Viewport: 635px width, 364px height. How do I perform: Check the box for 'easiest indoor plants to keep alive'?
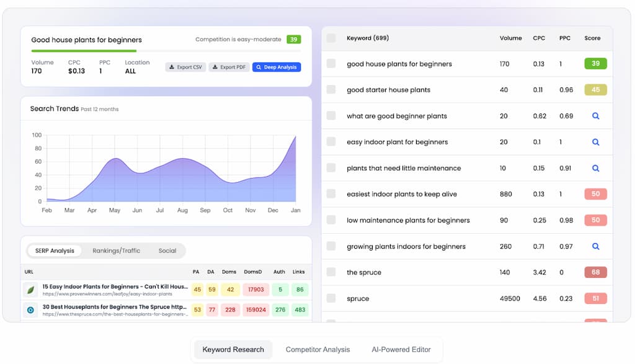click(x=331, y=194)
